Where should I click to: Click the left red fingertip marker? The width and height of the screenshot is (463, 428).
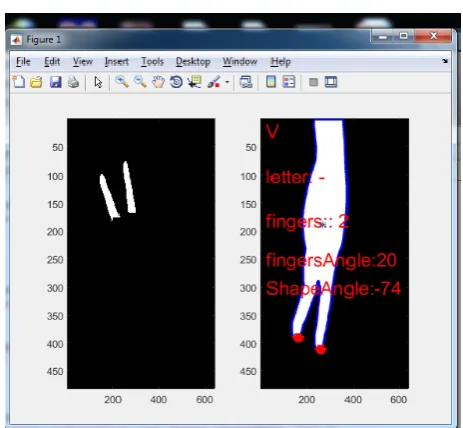click(x=298, y=338)
